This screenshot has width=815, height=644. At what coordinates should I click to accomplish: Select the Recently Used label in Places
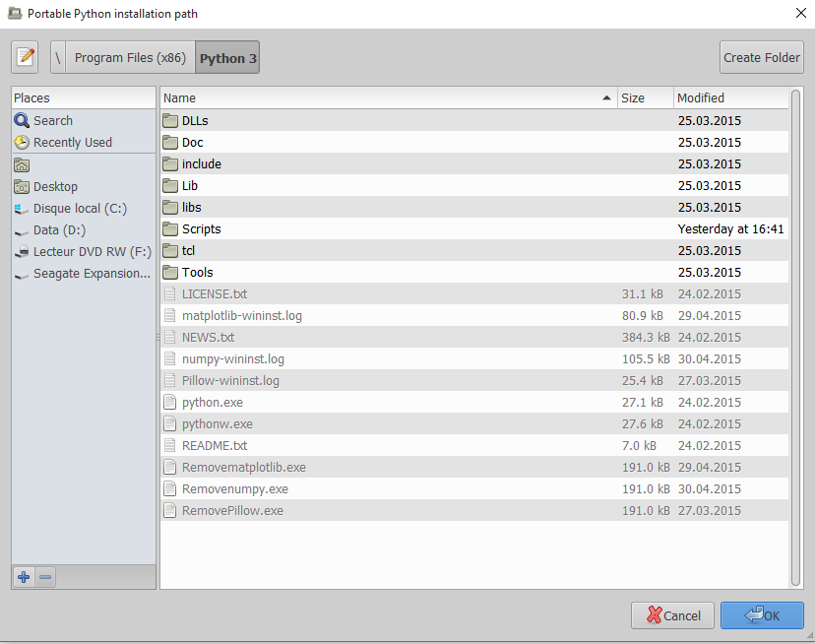pos(73,143)
